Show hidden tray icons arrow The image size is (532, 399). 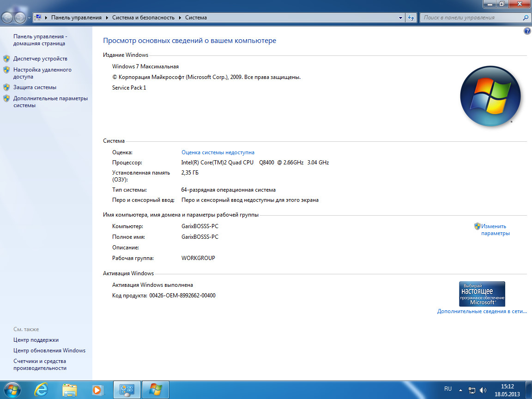460,390
